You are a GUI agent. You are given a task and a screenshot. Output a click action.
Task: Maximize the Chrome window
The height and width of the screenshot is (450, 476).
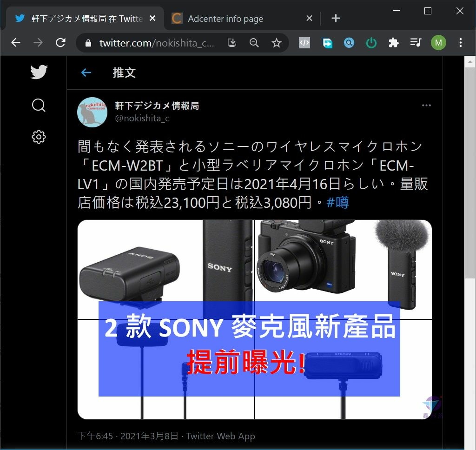click(x=428, y=11)
